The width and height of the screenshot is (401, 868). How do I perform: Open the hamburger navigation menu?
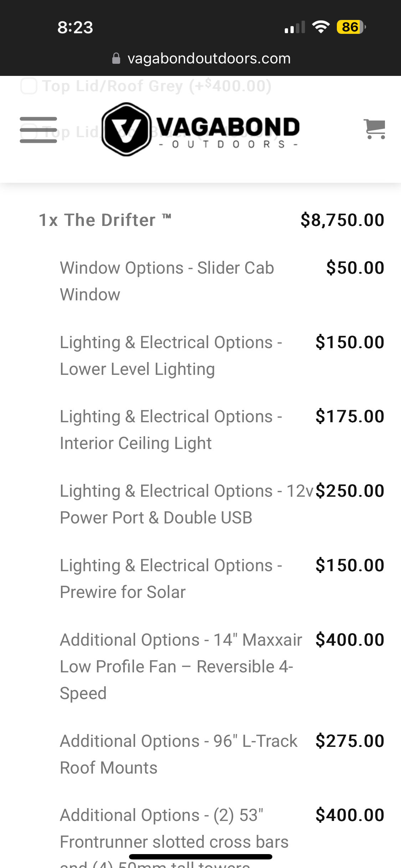(x=38, y=130)
